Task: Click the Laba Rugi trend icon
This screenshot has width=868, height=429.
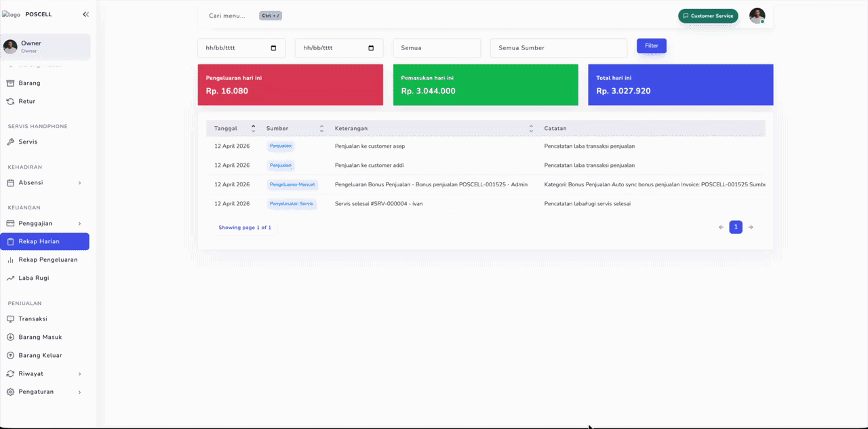Action: coord(10,278)
